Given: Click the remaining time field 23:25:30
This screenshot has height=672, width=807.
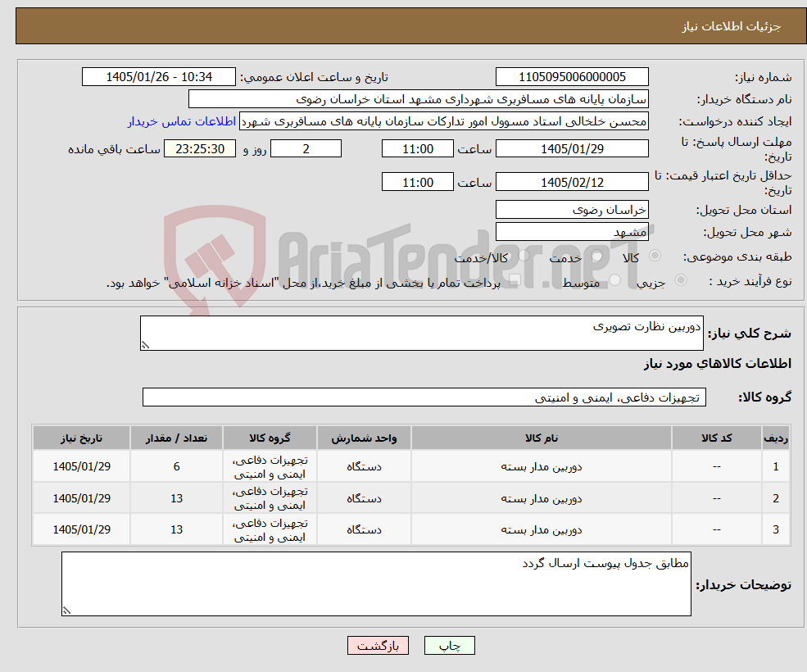Looking at the screenshot, I should click(200, 149).
